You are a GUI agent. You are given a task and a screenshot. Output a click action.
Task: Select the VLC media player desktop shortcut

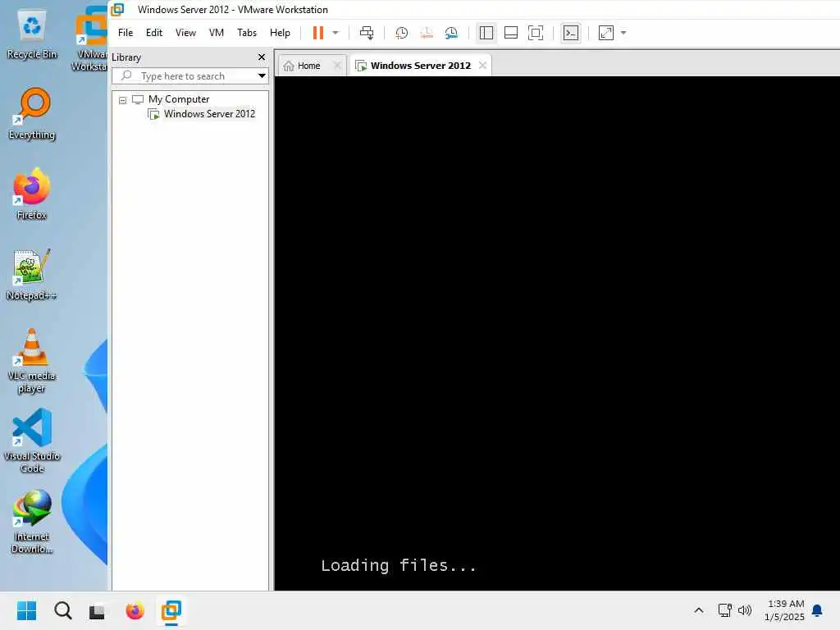pos(32,361)
